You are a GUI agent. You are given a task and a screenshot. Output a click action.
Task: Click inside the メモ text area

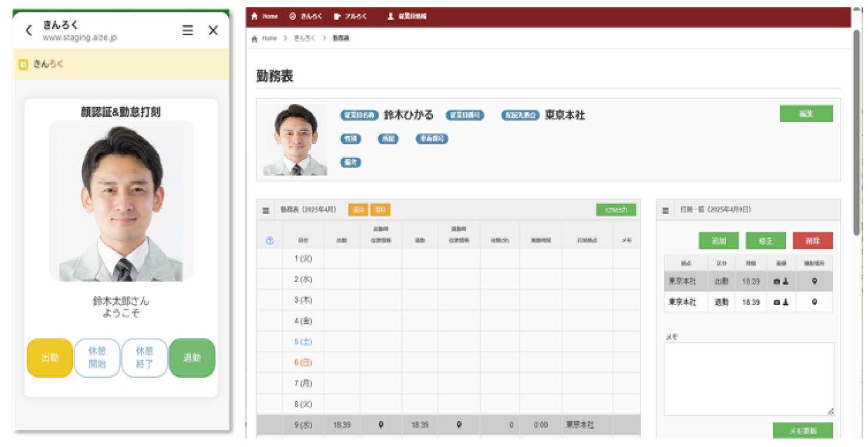pos(748,378)
